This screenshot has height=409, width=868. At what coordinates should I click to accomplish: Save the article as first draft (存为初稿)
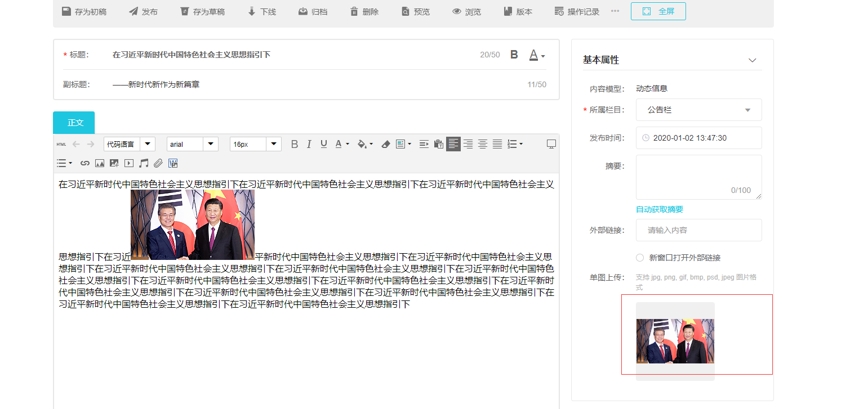tap(84, 12)
